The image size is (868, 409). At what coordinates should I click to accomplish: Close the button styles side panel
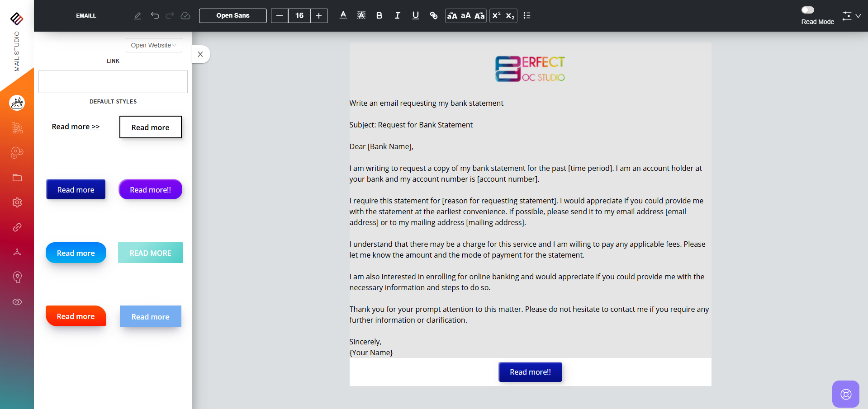point(200,54)
